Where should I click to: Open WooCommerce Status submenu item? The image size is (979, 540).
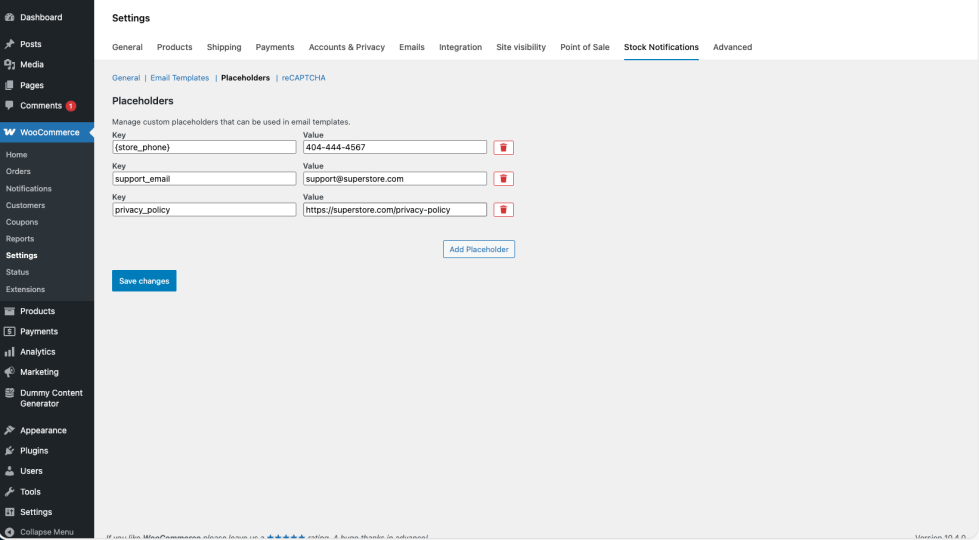point(17,272)
